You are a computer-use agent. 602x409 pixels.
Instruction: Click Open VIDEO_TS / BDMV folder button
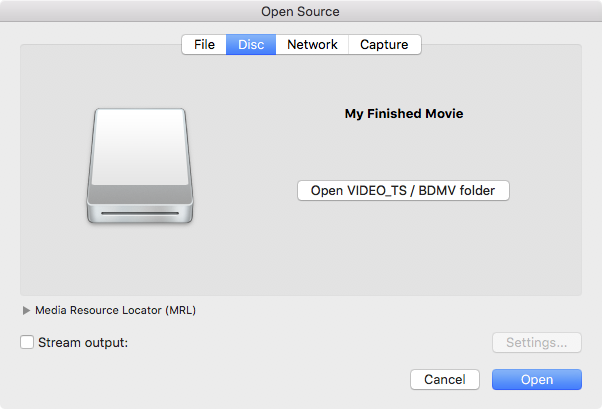coord(403,190)
